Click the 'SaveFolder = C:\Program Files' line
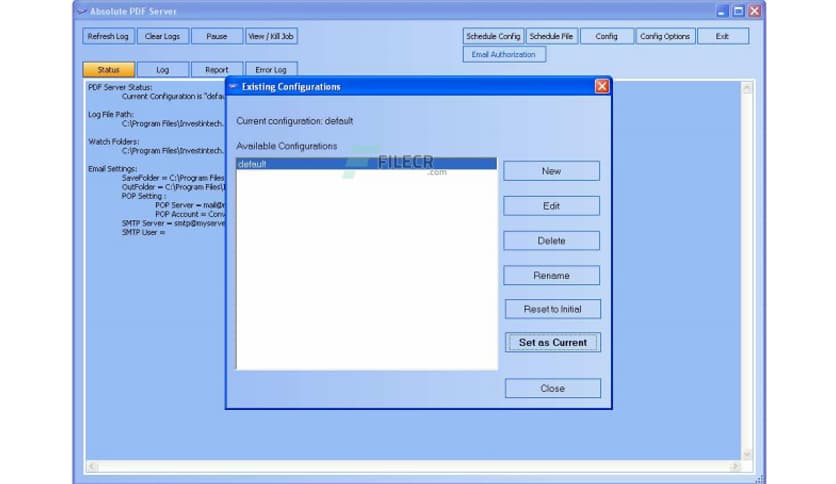This screenshot has height=484, width=836. pyautogui.click(x=173, y=178)
